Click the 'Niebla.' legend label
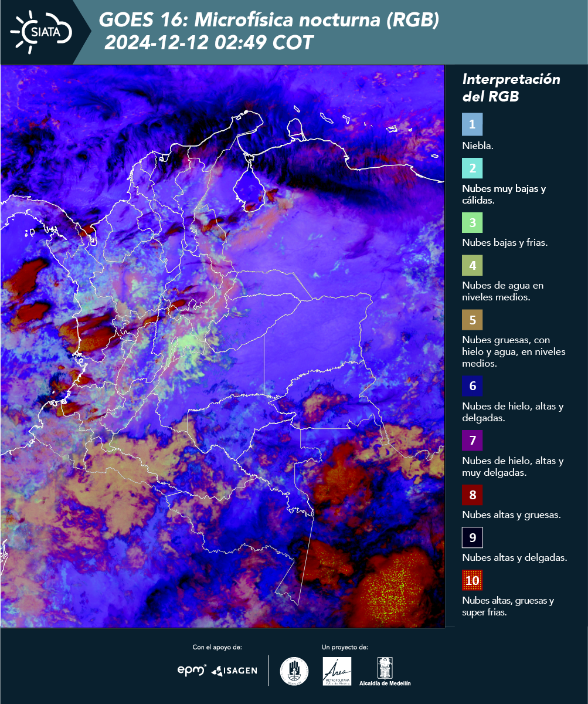This screenshot has height=704, width=588. [478, 146]
